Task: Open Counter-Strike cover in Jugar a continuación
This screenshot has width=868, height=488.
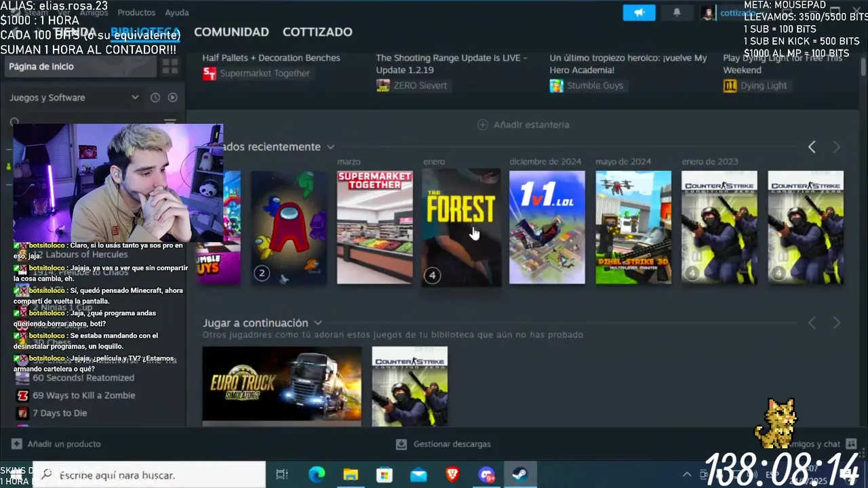Action: point(410,386)
